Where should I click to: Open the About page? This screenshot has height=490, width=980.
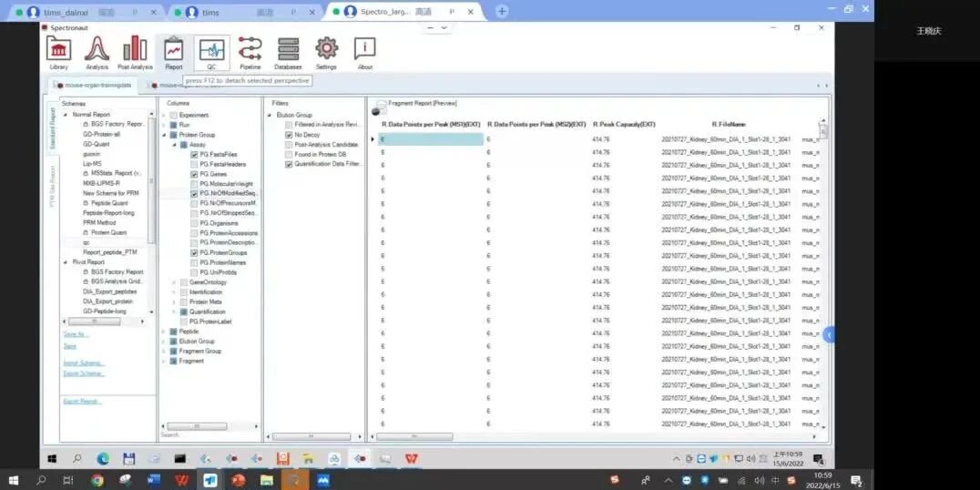click(x=365, y=53)
